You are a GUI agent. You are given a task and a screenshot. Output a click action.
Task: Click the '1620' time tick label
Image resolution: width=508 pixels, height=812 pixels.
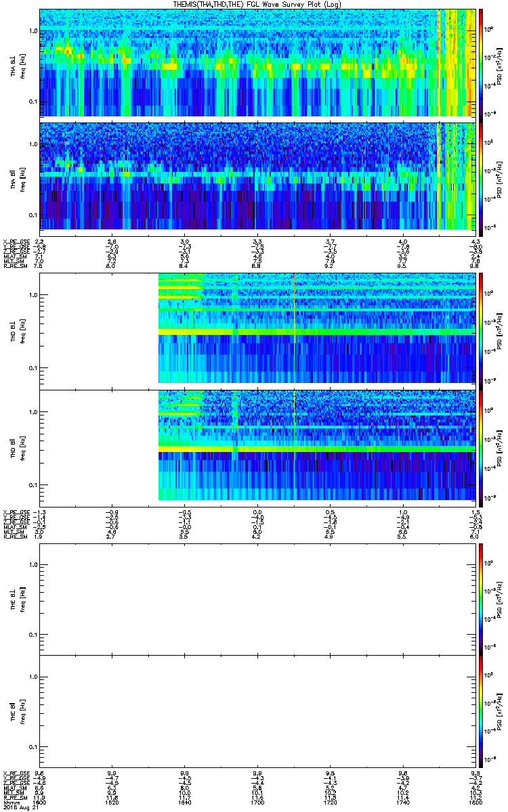pyautogui.click(x=112, y=802)
